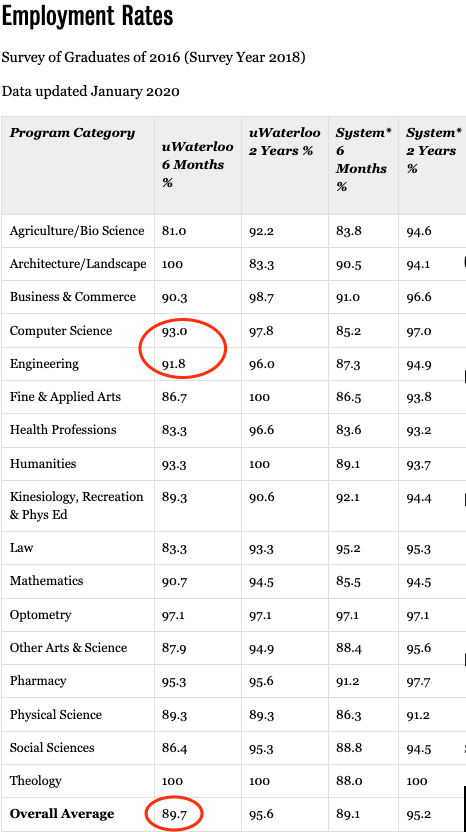The width and height of the screenshot is (466, 832).
Task: Click the Engineering 91.8 value
Action: pyautogui.click(x=175, y=365)
